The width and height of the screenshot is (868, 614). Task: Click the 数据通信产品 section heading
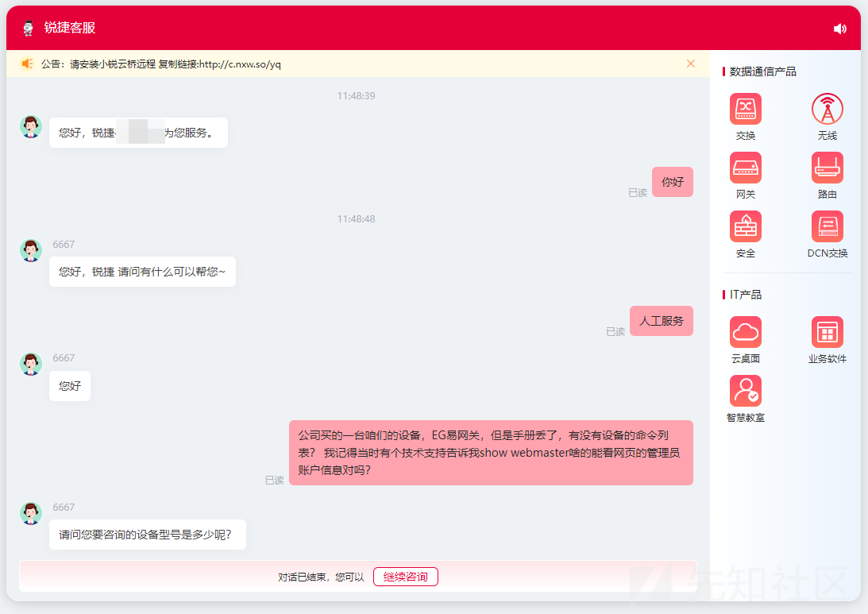[762, 71]
